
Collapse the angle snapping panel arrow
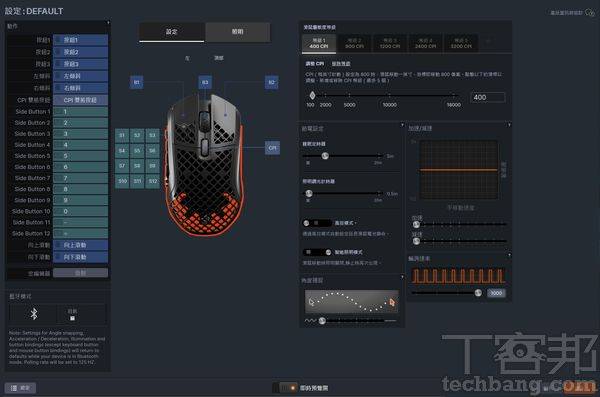[x=402, y=277]
